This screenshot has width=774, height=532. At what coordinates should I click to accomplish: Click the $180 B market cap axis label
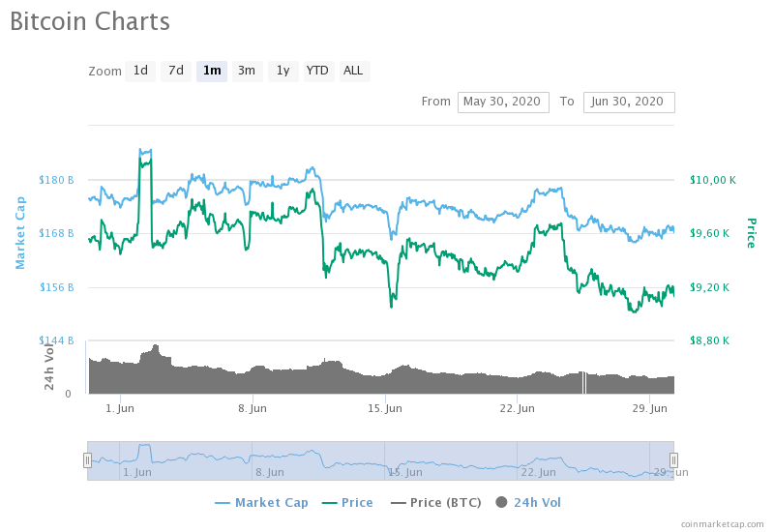(x=56, y=180)
